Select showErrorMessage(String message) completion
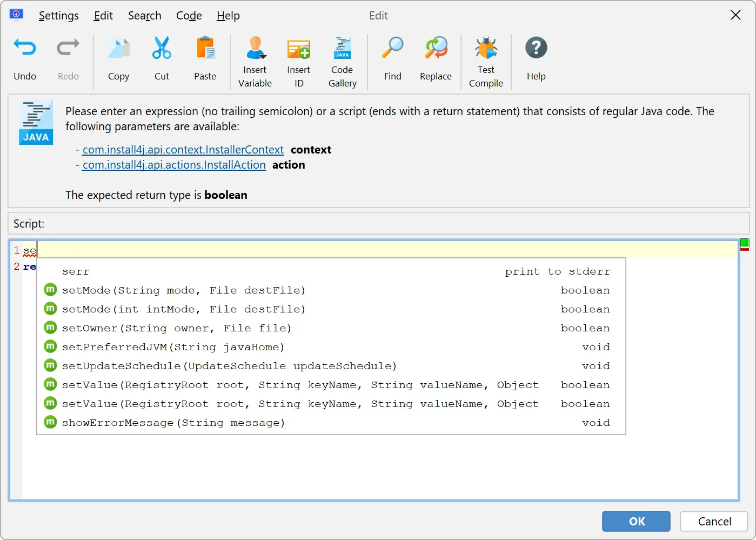The image size is (756, 540). pos(331,423)
